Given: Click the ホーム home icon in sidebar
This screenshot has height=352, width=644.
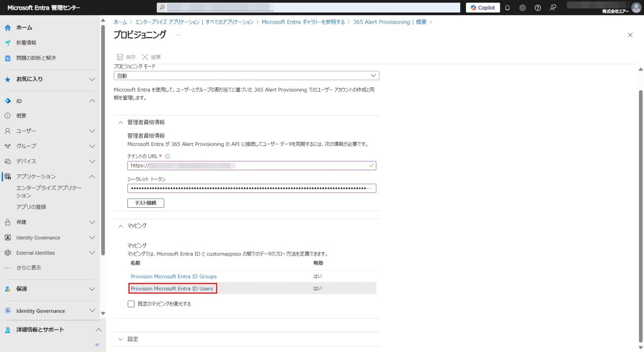Looking at the screenshot, I should pos(8,28).
